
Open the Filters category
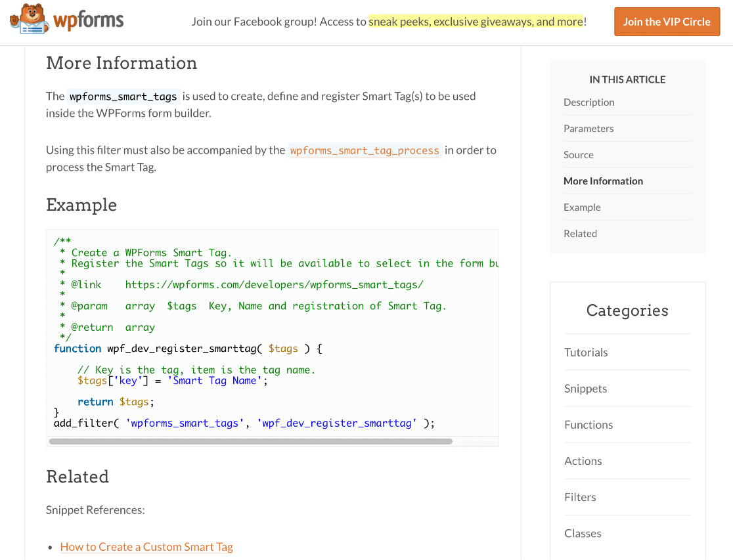[x=580, y=497]
